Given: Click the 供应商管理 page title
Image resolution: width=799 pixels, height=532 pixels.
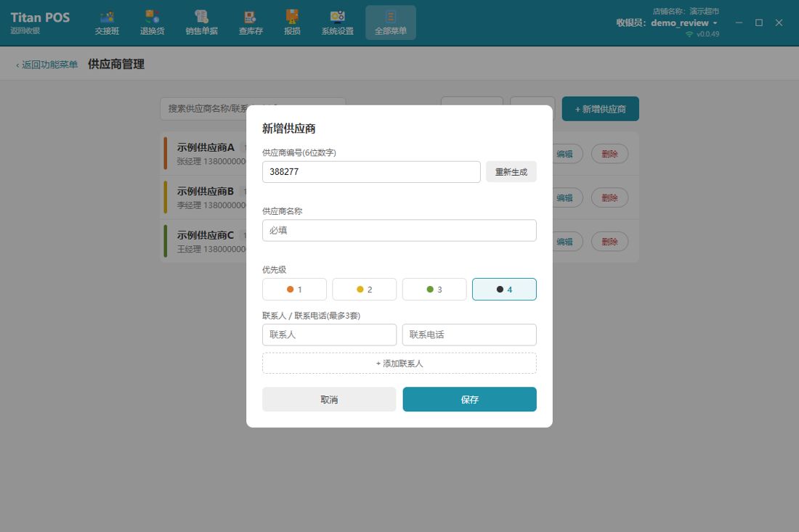Looking at the screenshot, I should click(116, 64).
